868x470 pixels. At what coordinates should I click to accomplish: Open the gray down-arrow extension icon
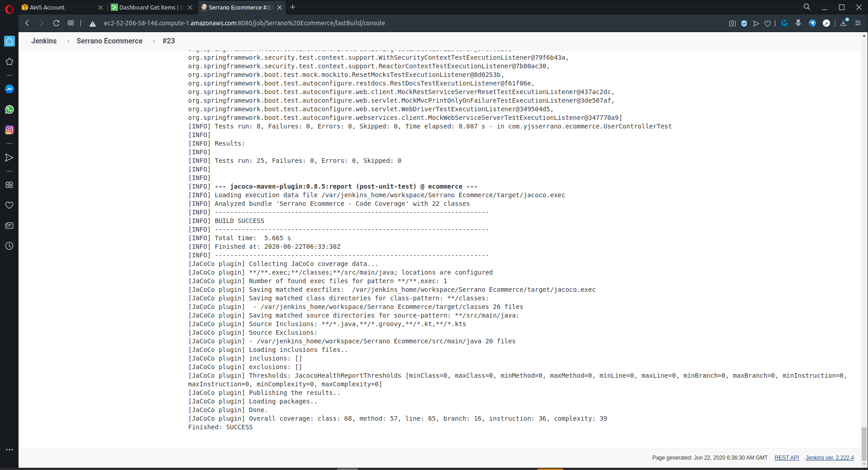click(x=798, y=23)
